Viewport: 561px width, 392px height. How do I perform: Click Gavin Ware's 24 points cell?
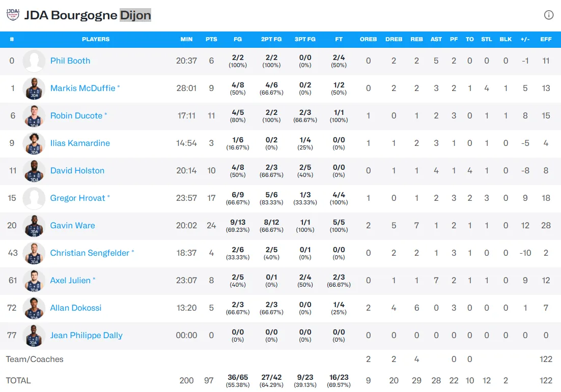(x=211, y=225)
